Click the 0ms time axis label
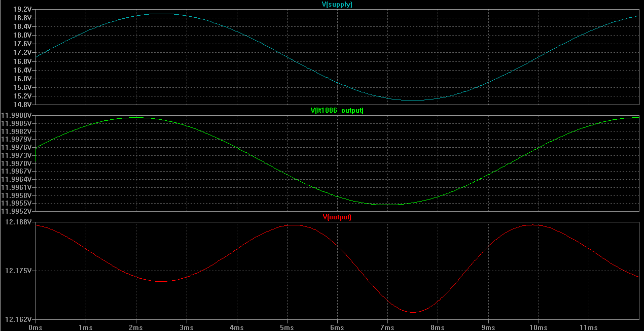Image resolution: width=644 pixels, height=331 pixels. [x=35, y=327]
